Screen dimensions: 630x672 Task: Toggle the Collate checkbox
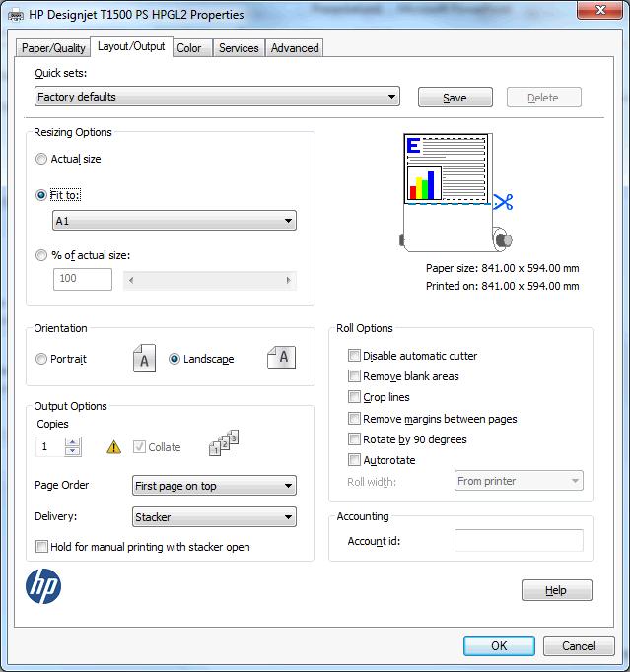(139, 447)
